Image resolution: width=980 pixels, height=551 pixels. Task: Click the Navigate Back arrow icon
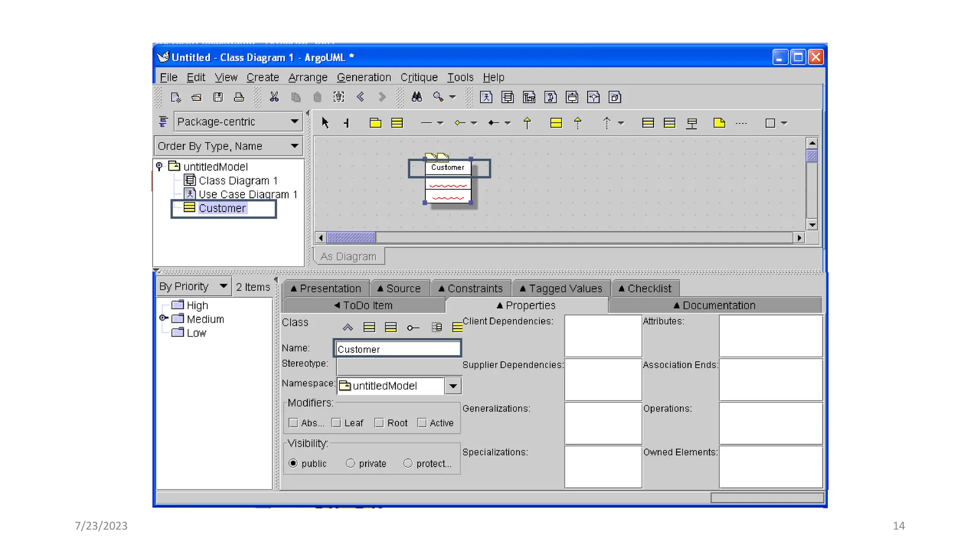[360, 98]
